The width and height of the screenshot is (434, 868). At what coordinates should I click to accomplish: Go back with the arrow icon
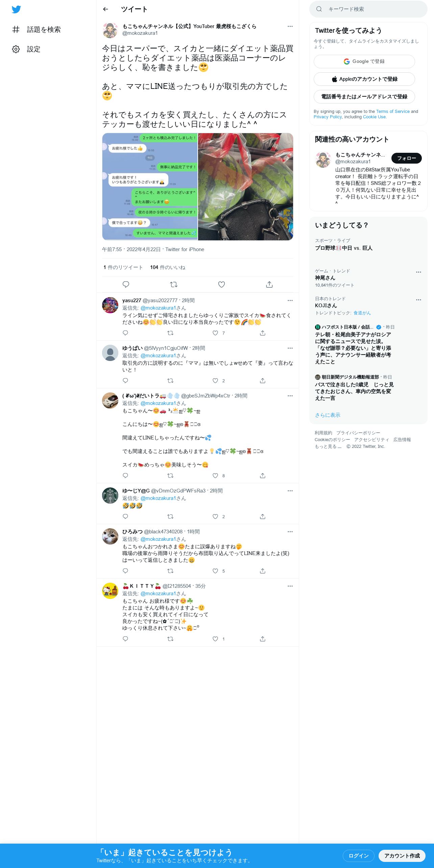click(x=105, y=9)
